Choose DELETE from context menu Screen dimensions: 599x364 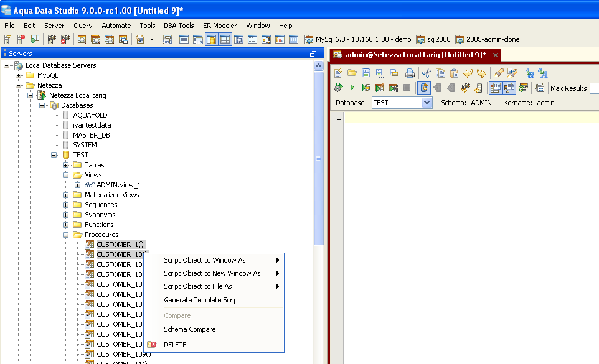point(214,345)
